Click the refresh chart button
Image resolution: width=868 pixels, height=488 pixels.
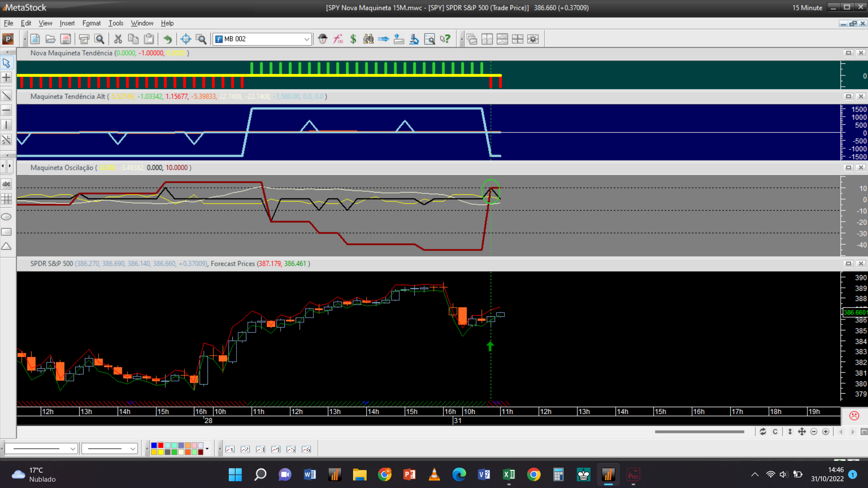pyautogui.click(x=763, y=432)
